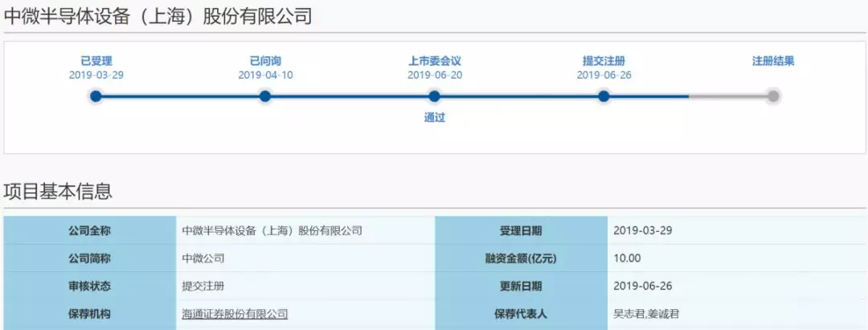
Task: Select the 提交注册 stage label in the timeline
Action: [604, 61]
